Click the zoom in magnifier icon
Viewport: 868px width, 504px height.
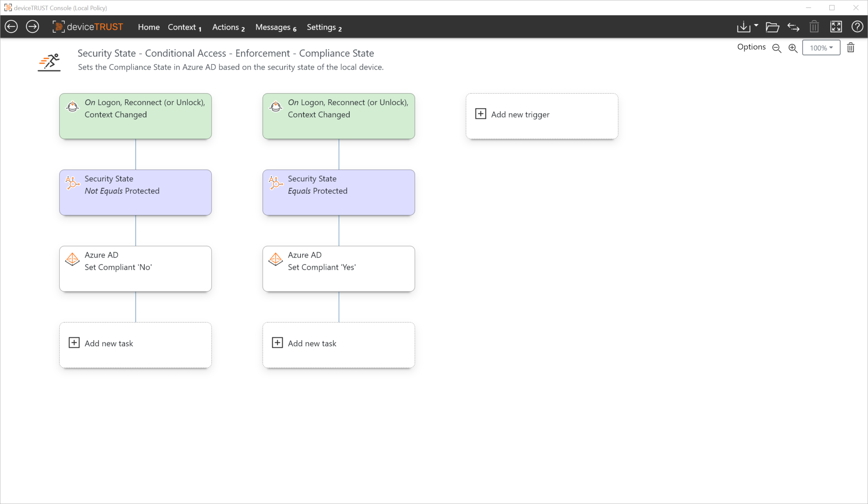[793, 48]
